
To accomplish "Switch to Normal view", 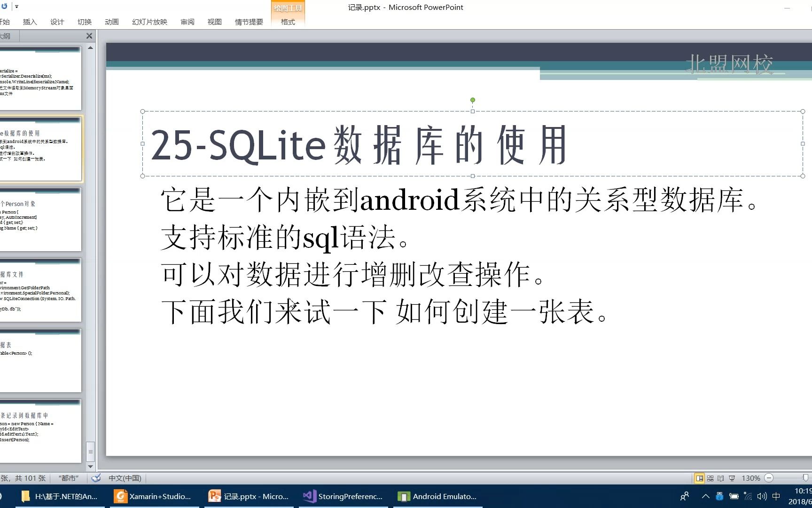I will (700, 478).
